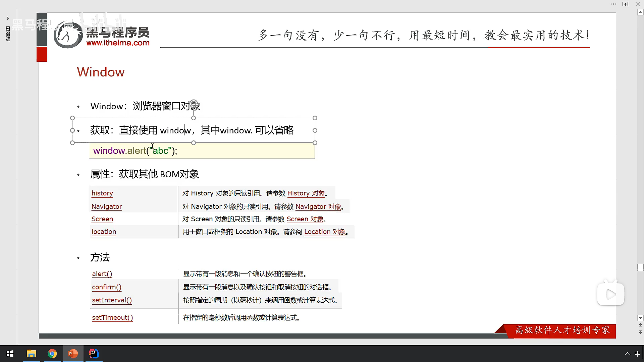Click the scrollbar down arrow
This screenshot has width=644, height=362.
(x=640, y=318)
